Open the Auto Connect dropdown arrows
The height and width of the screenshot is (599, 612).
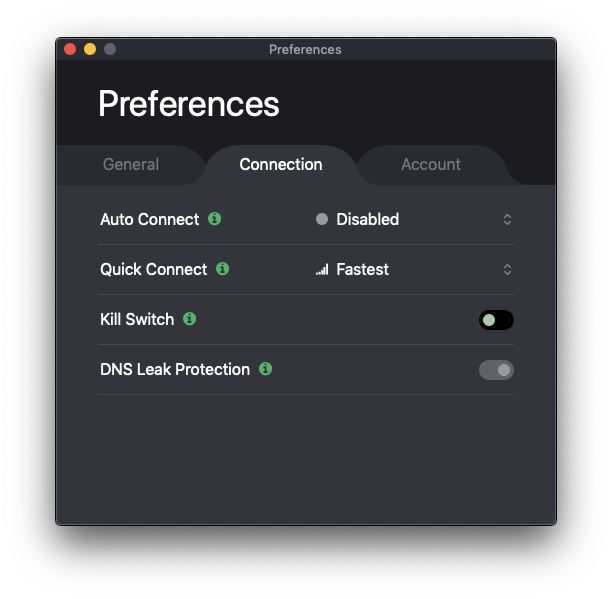(x=507, y=219)
